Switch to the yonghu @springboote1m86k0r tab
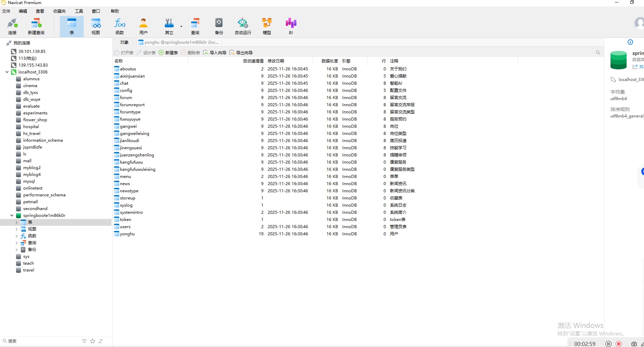 (x=179, y=42)
